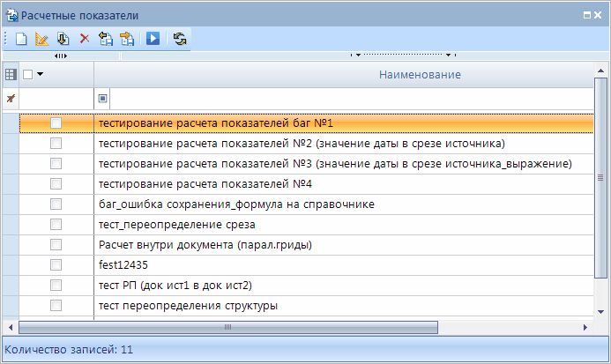The width and height of the screenshot is (611, 364).
Task: Refresh the list with the green arrows icon
Action: click(179, 39)
